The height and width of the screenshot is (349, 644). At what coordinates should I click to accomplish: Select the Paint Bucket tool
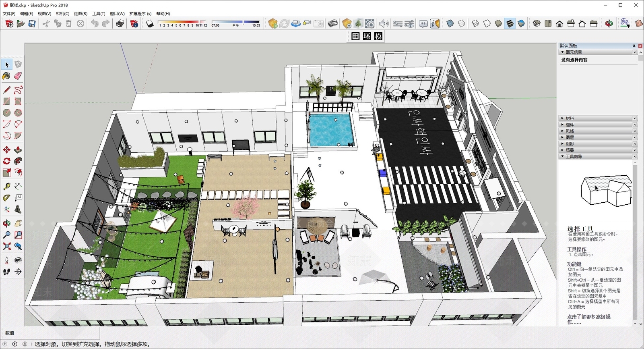6,76
